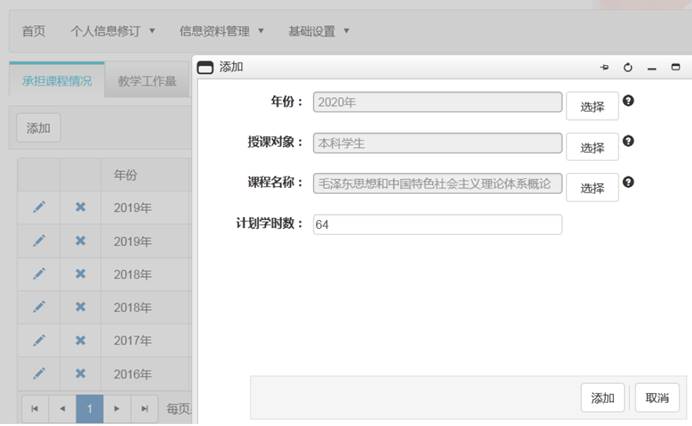
Task: Open help icon next to 年份 field
Action: [628, 101]
